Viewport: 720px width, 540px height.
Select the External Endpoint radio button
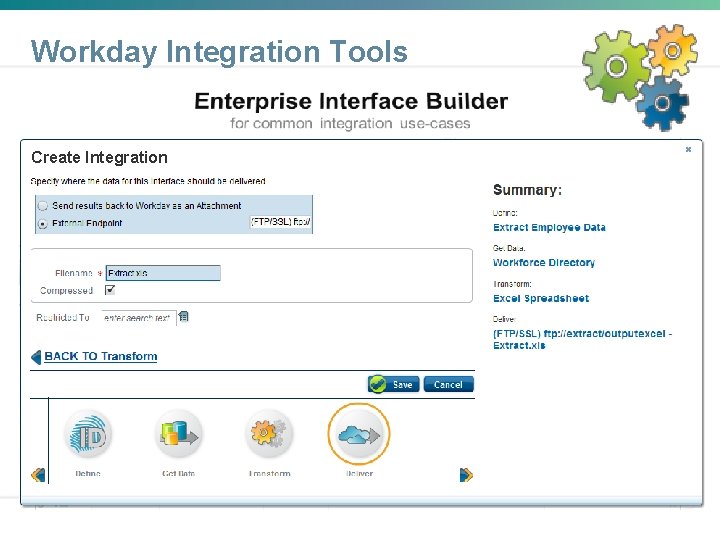tap(43, 224)
